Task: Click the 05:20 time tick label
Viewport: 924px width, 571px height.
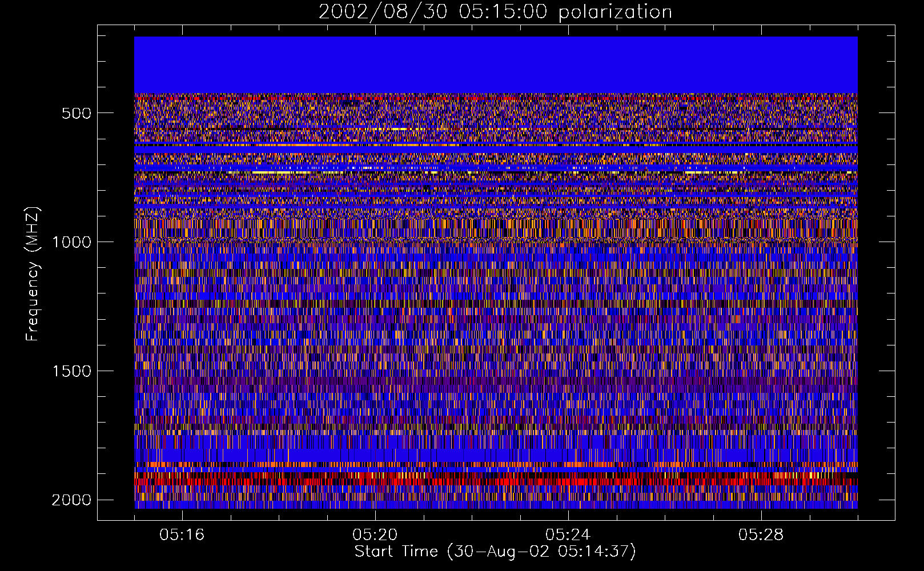Action: pos(375,535)
